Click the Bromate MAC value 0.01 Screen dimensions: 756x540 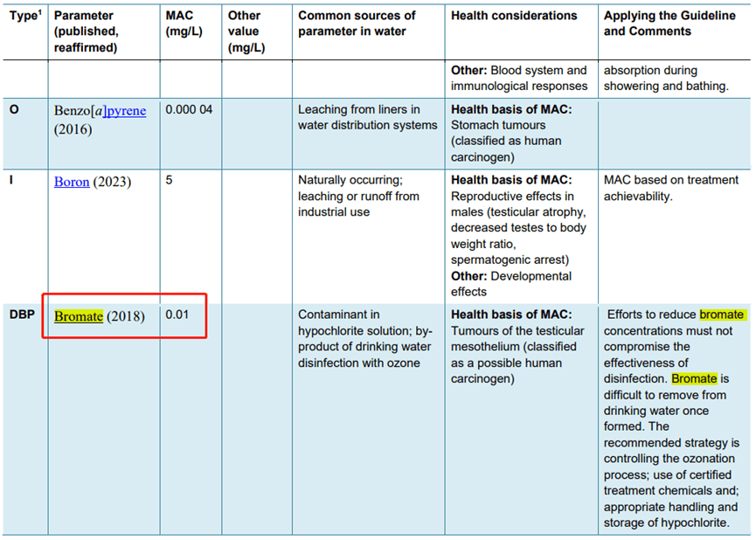tap(177, 315)
